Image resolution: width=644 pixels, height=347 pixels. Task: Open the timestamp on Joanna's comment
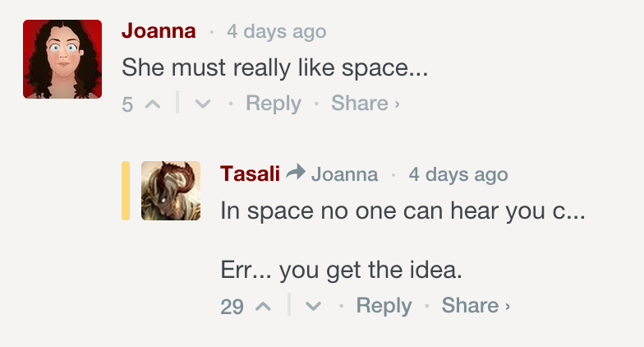276,32
